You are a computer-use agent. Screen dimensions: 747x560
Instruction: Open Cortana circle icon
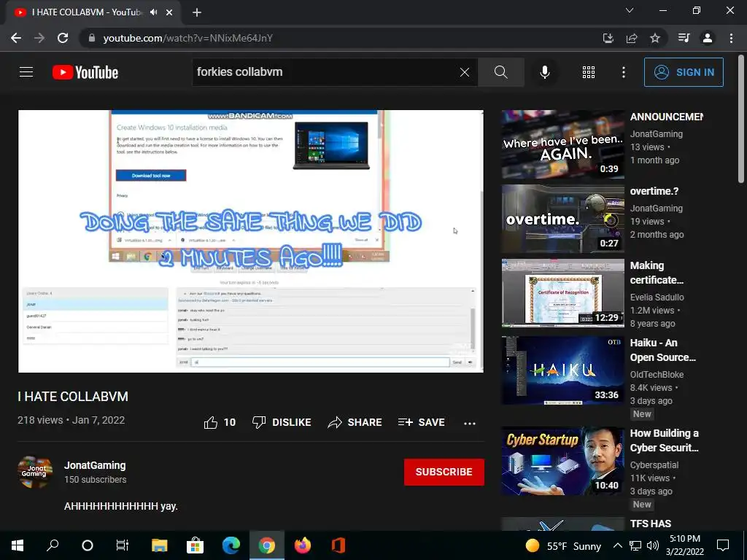tap(88, 545)
